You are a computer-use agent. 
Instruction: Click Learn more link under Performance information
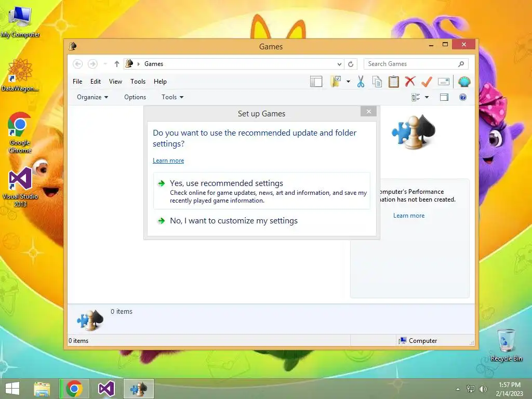[409, 216]
